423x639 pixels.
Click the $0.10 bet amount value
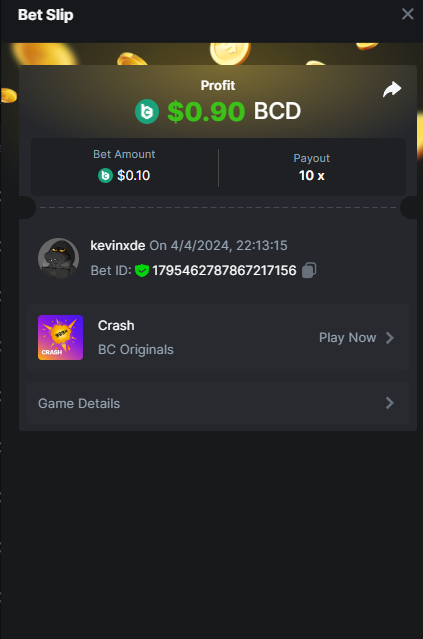coord(134,176)
